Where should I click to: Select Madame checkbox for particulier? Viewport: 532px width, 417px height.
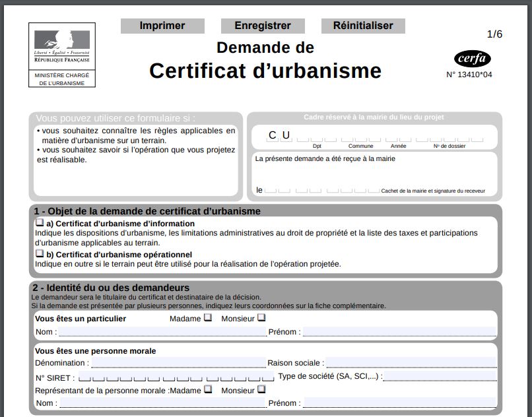pyautogui.click(x=208, y=317)
